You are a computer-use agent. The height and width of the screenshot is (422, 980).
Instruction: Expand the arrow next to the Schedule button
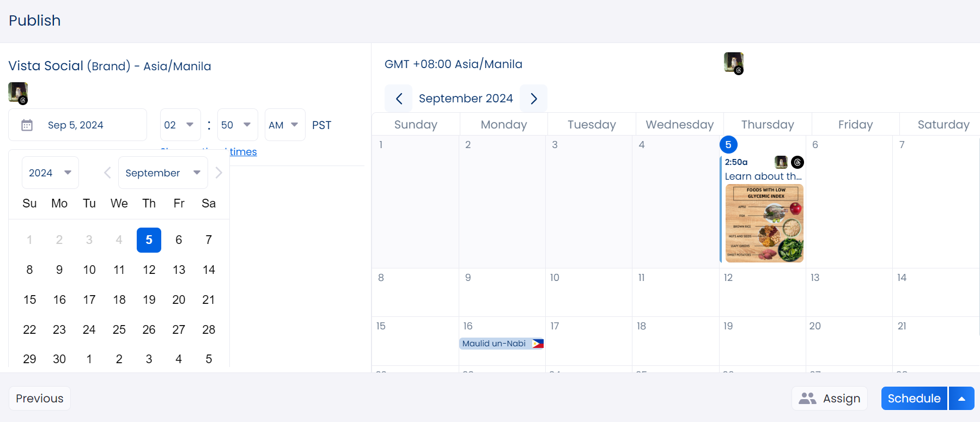point(961,398)
